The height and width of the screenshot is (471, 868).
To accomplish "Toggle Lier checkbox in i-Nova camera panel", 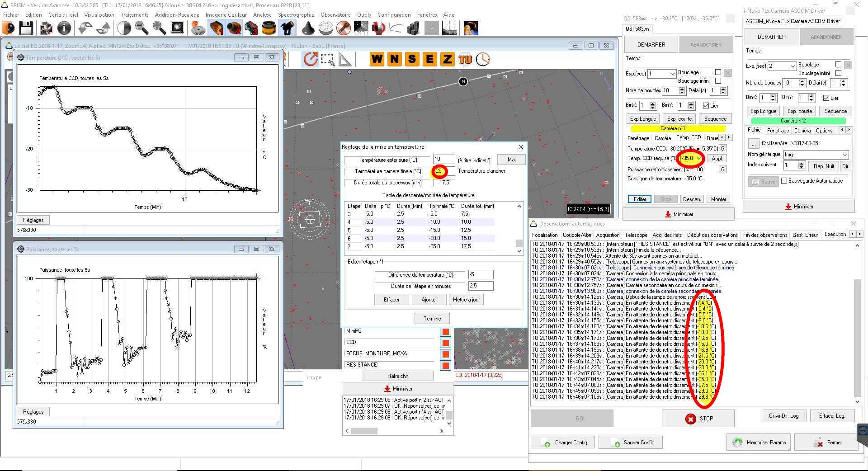I will [826, 98].
